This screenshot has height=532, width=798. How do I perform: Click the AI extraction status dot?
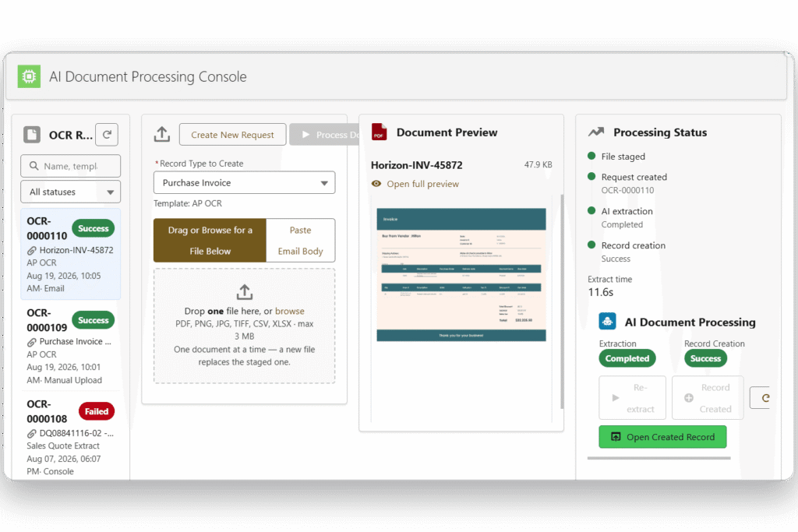tap(591, 210)
